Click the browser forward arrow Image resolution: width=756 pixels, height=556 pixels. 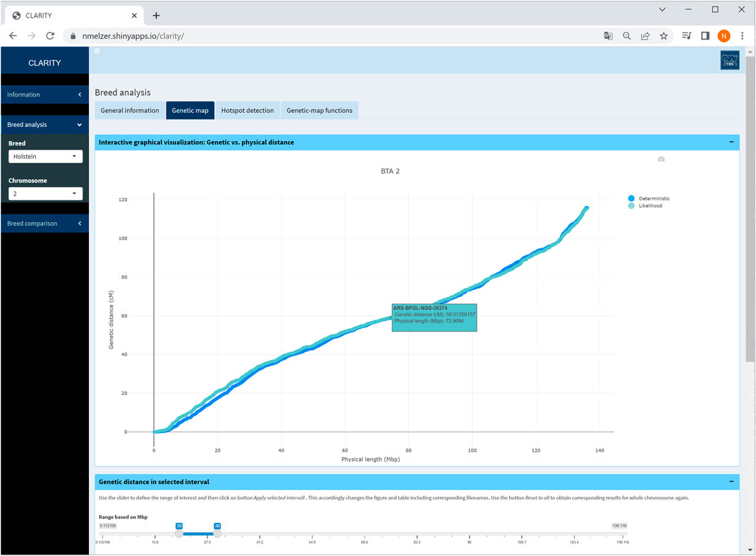[x=31, y=36]
